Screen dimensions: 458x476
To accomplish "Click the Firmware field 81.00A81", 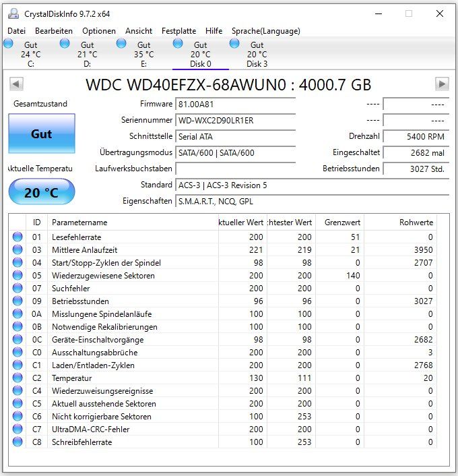I will click(235, 104).
